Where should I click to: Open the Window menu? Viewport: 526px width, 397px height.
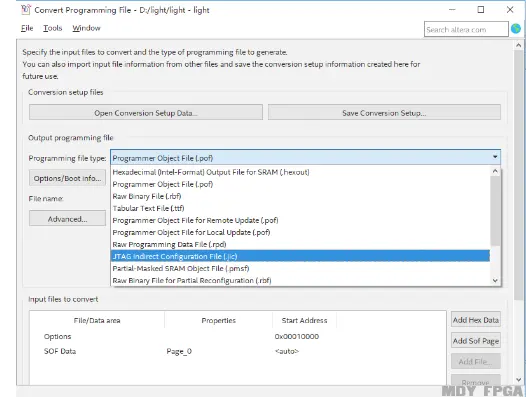tap(86, 28)
